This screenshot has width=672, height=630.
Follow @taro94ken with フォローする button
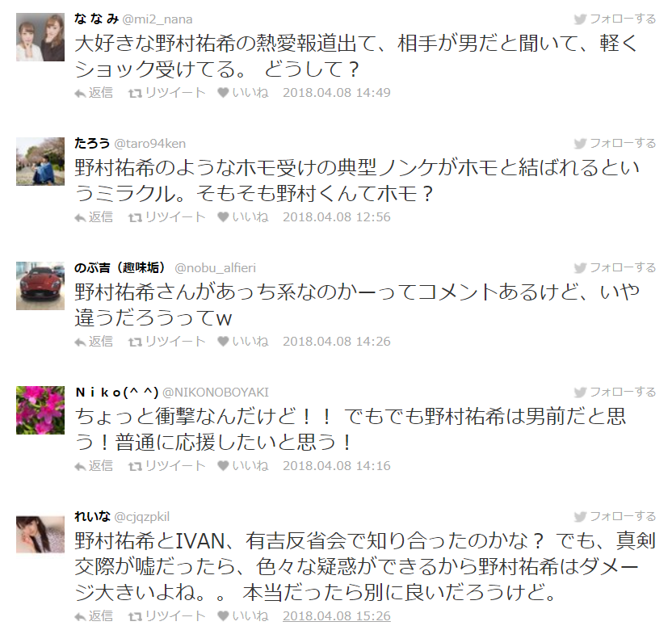(x=615, y=144)
